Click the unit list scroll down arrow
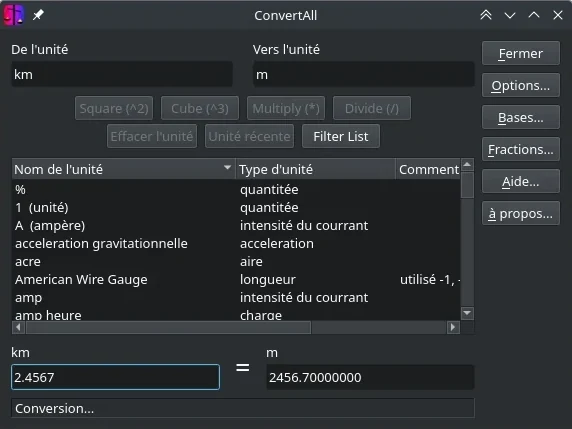Image resolution: width=572 pixels, height=429 pixels. 467,313
